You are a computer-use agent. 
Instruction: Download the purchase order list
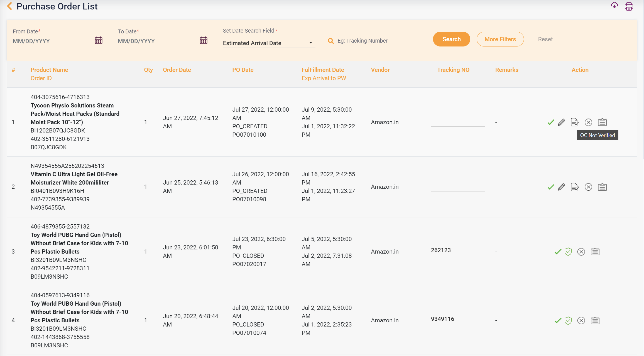click(614, 5)
